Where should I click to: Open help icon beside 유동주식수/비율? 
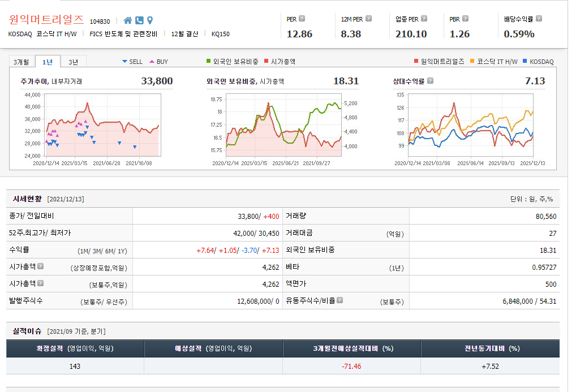(340, 300)
